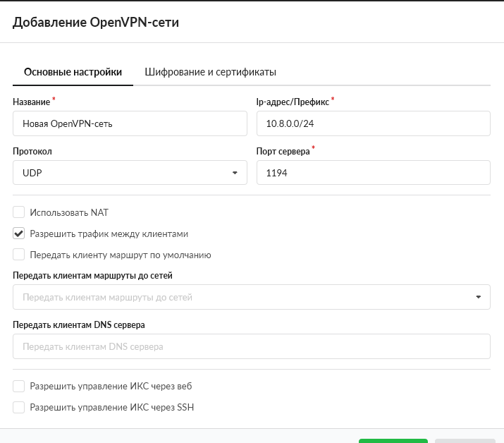Click the Ip-адрес/Префикс field showing 10.8.0.0/24
This screenshot has height=443, width=504.
click(374, 123)
